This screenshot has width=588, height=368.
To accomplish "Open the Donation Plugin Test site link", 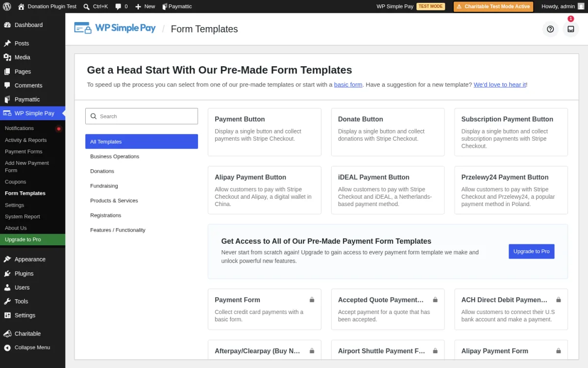I will [x=47, y=6].
